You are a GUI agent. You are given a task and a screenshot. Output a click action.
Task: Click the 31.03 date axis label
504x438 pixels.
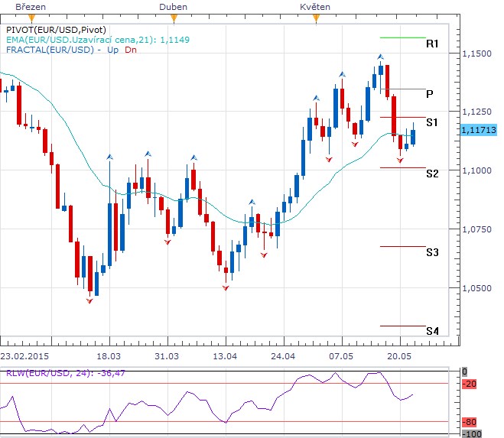pyautogui.click(x=167, y=356)
